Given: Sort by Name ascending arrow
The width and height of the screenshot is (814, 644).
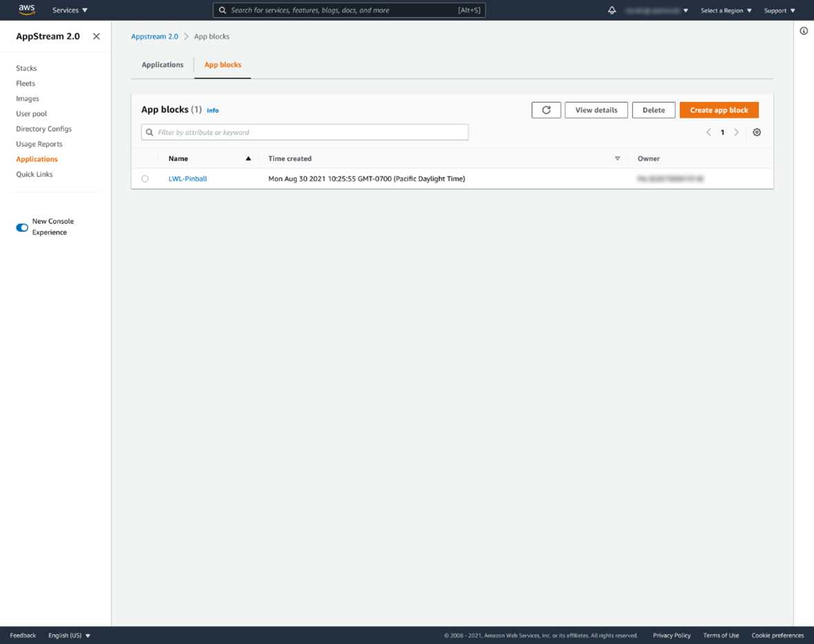Looking at the screenshot, I should point(248,159).
